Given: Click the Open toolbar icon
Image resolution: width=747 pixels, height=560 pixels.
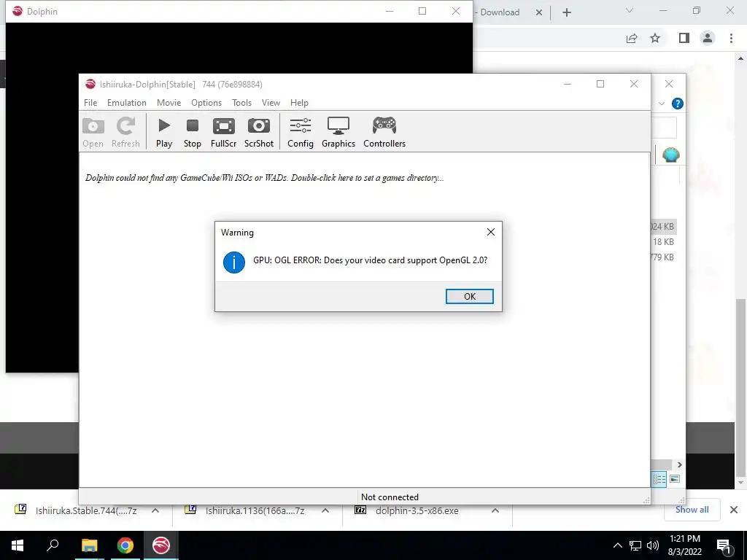Looking at the screenshot, I should pyautogui.click(x=93, y=132).
